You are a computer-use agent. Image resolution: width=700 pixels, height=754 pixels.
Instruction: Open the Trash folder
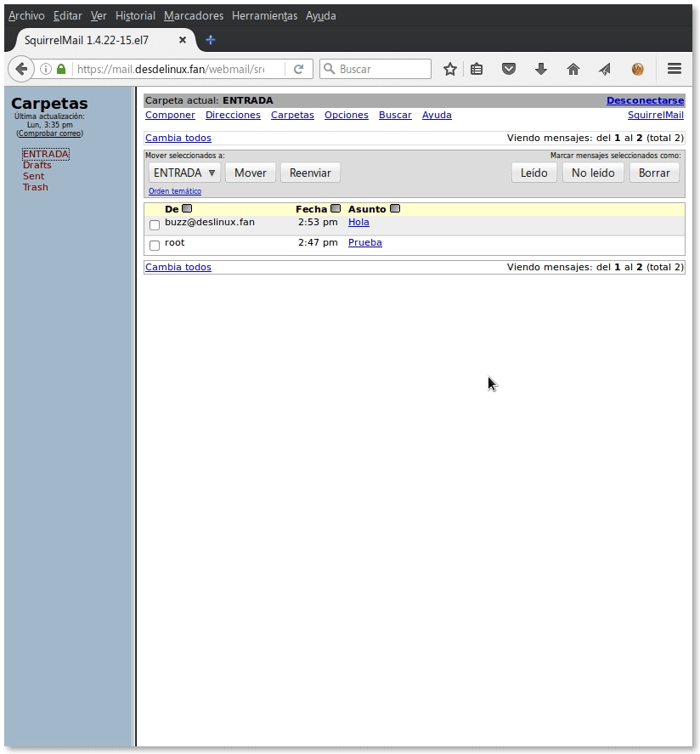click(36, 187)
